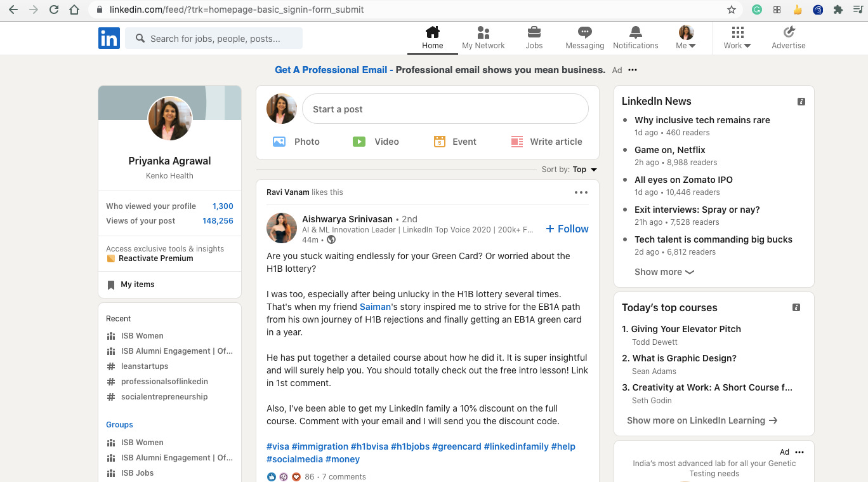This screenshot has width=868, height=482.
Task: Open the #socialmedia hashtag
Action: click(294, 459)
